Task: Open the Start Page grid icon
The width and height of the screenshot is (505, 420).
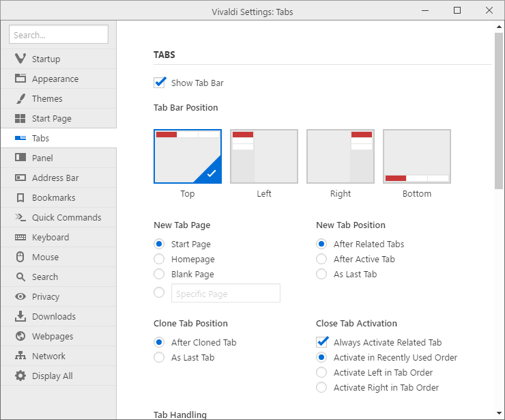Action: point(20,118)
